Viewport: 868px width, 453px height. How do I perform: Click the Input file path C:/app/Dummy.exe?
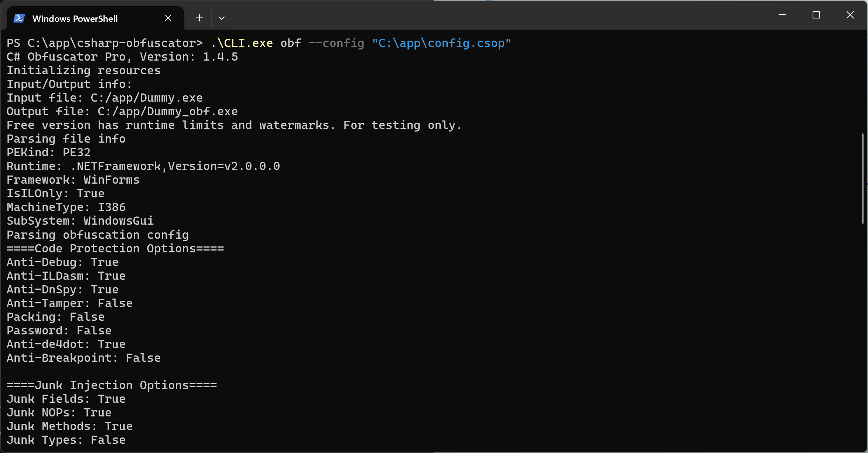[x=146, y=98]
